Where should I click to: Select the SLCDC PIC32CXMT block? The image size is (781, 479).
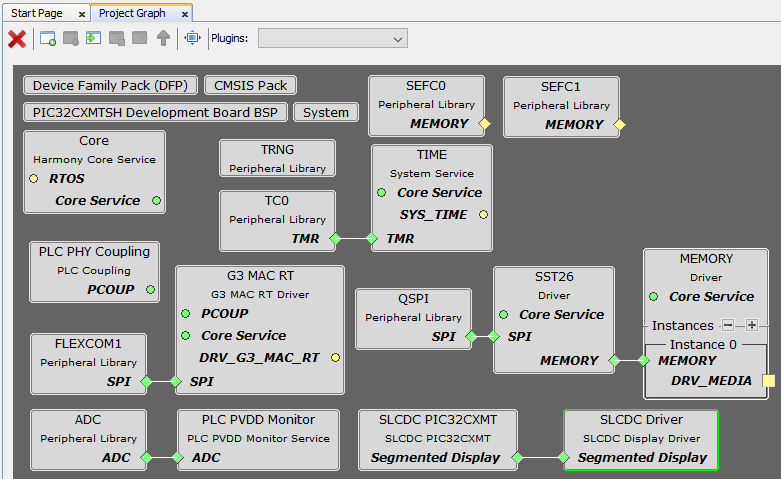point(438,440)
